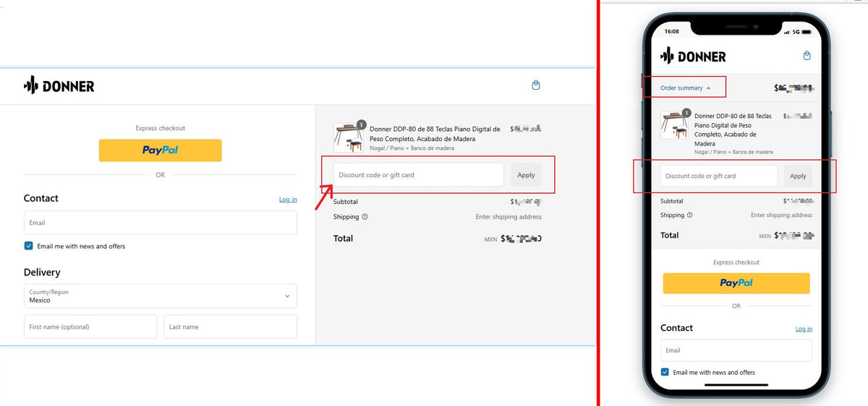868x406 pixels.
Task: Click the 'Delivery' heading
Action: click(42, 272)
